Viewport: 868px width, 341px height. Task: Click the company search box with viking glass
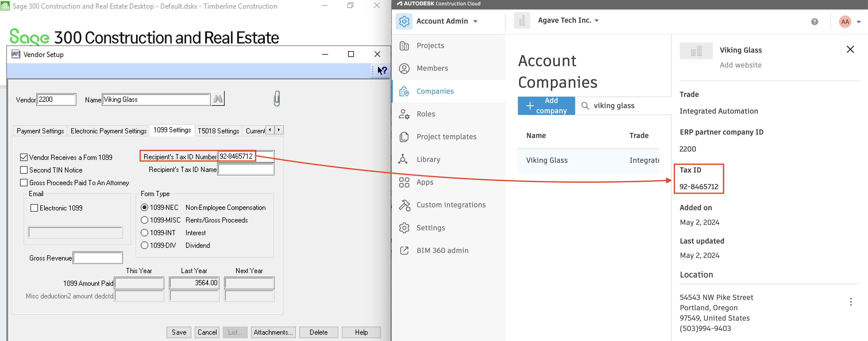click(x=623, y=106)
